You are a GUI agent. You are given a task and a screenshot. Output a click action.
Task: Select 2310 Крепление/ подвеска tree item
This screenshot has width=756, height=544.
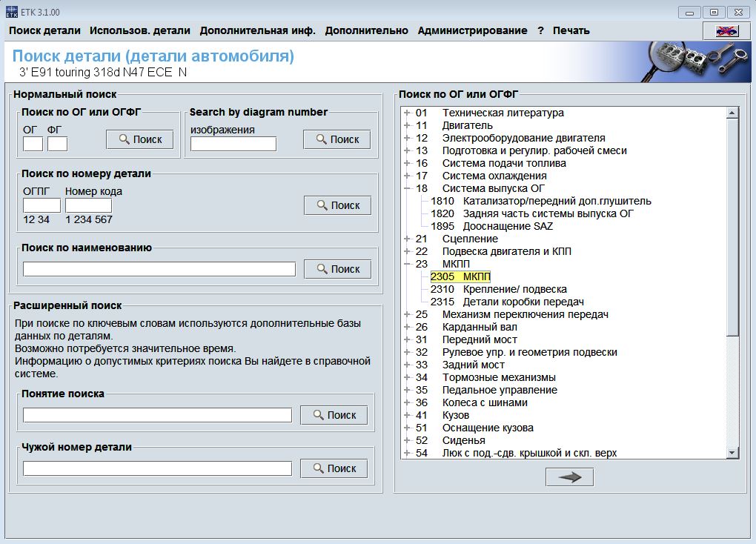(x=499, y=289)
